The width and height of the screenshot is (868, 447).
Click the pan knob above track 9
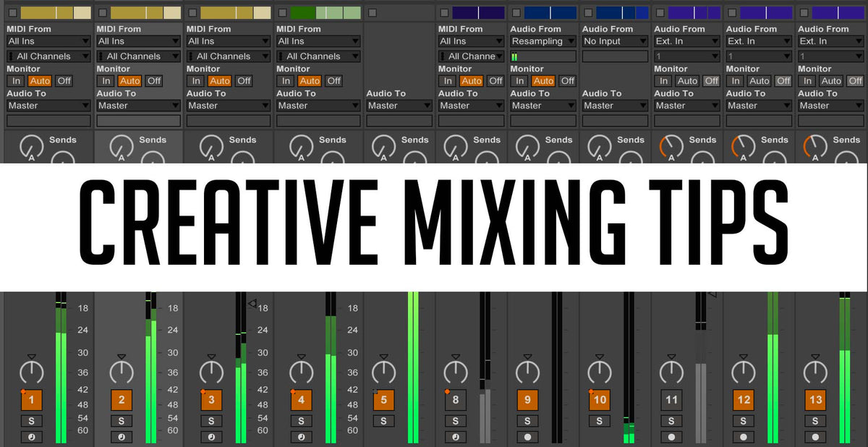click(x=527, y=372)
